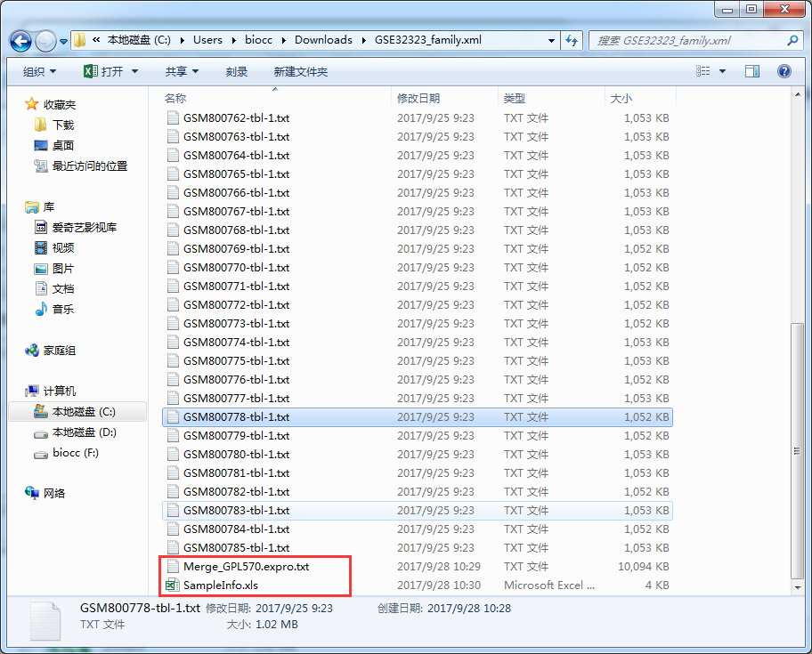Sort files by 修改日期 column header
The width and height of the screenshot is (812, 654).
point(418,98)
